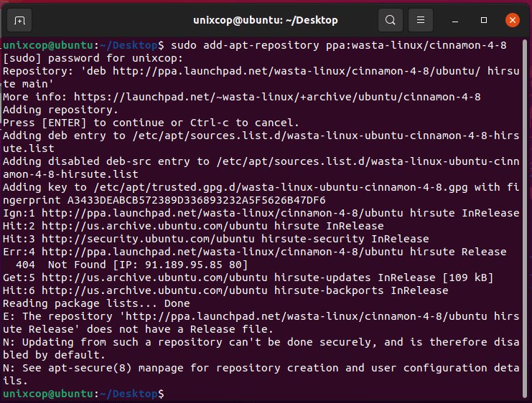Click the terminal vertical scrollbar
Image resolution: width=532 pixels, height=403 pixels.
(525, 217)
